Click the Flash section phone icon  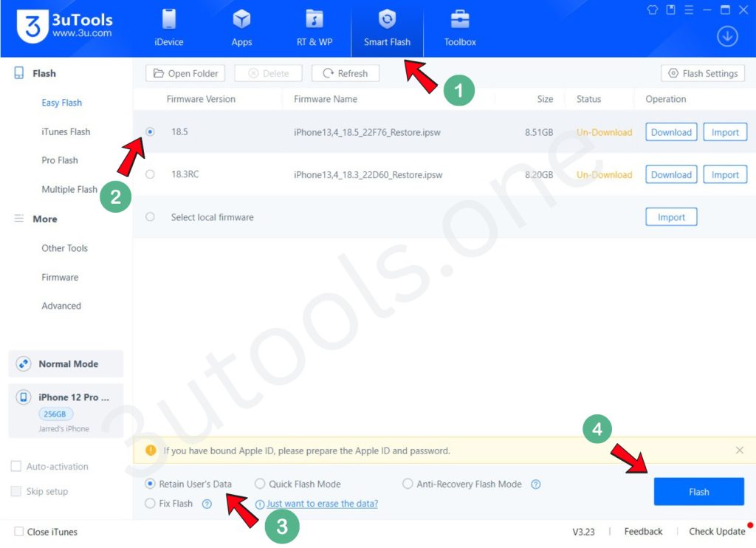click(18, 73)
